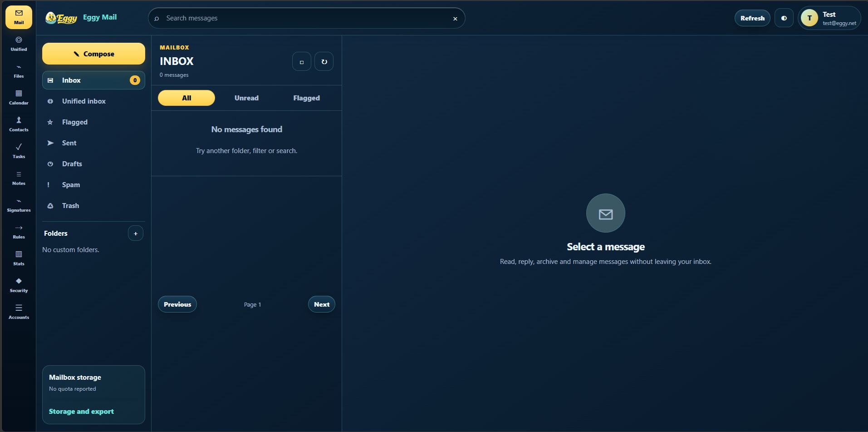Click the Search messages field

(306, 18)
